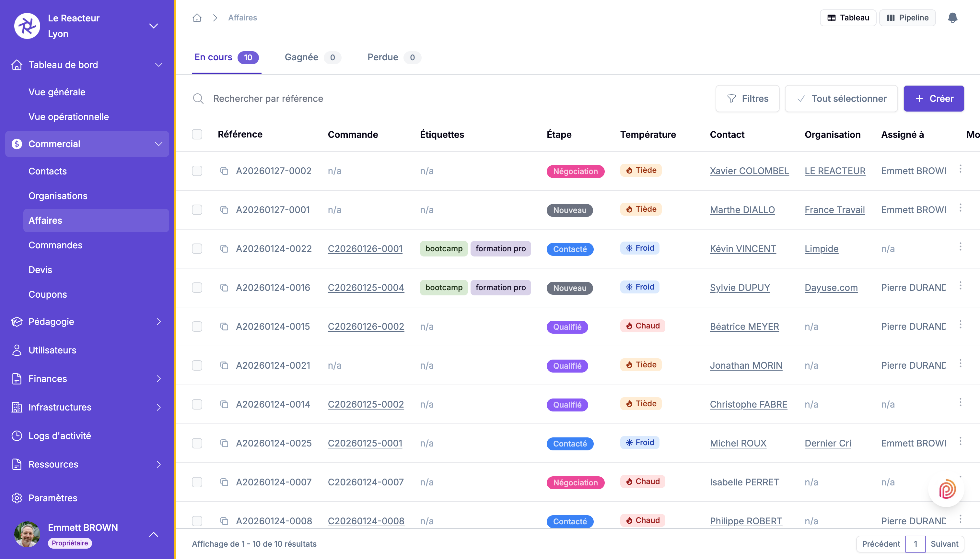Switch to the Gagnée tab
This screenshot has height=559, width=980.
302,57
